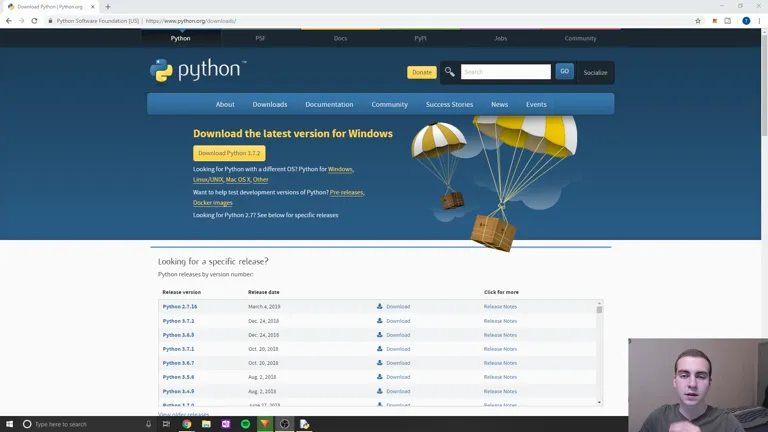Click the download icon for Python 2.7.16
Image resolution: width=768 pixels, height=432 pixels.
tap(380, 306)
